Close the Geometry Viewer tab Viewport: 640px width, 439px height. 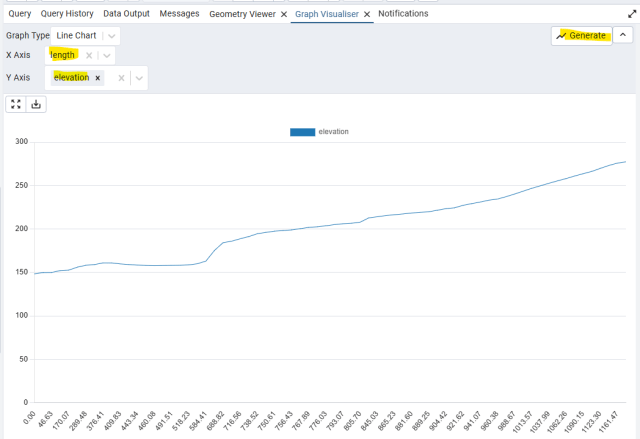(x=284, y=15)
